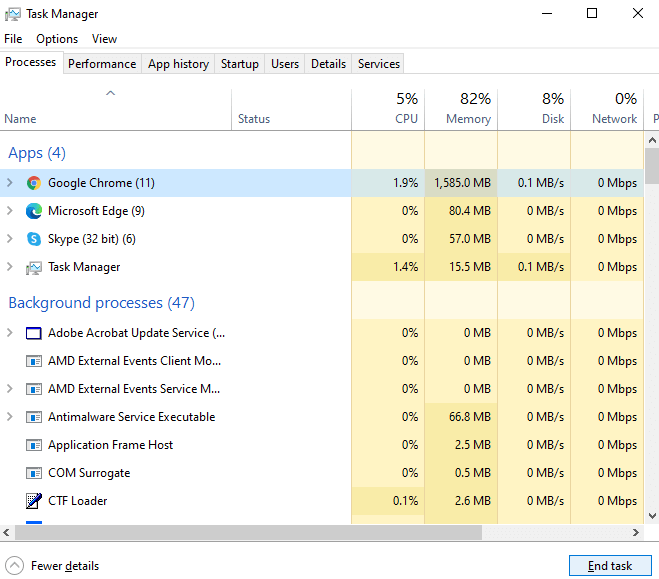
Task: Click the CTF Loader pen icon
Action: tap(34, 500)
